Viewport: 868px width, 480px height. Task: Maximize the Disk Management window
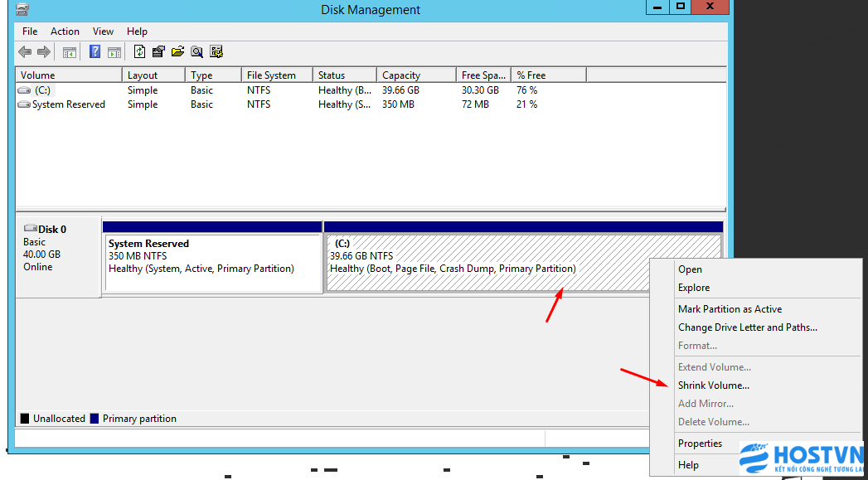click(681, 7)
